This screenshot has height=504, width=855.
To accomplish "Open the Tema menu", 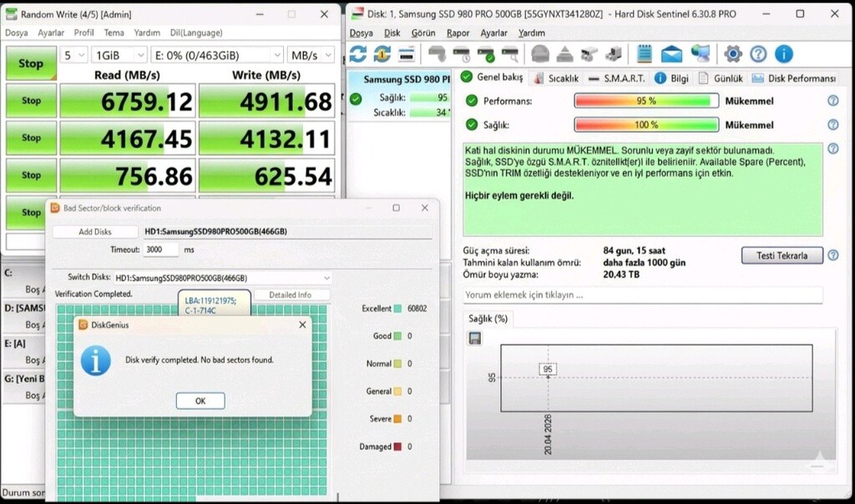I will tap(114, 33).
